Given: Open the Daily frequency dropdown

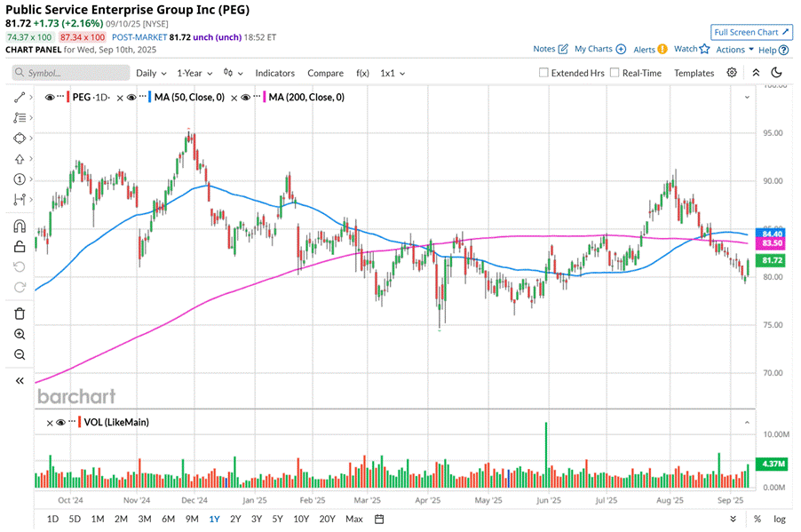Looking at the screenshot, I should point(151,73).
